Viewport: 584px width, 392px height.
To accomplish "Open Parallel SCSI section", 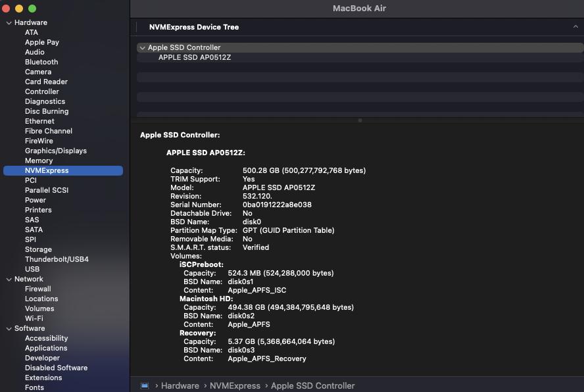I will point(47,191).
